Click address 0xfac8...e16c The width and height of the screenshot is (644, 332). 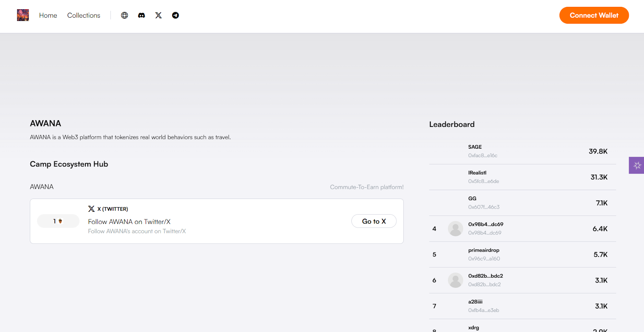[483, 156]
